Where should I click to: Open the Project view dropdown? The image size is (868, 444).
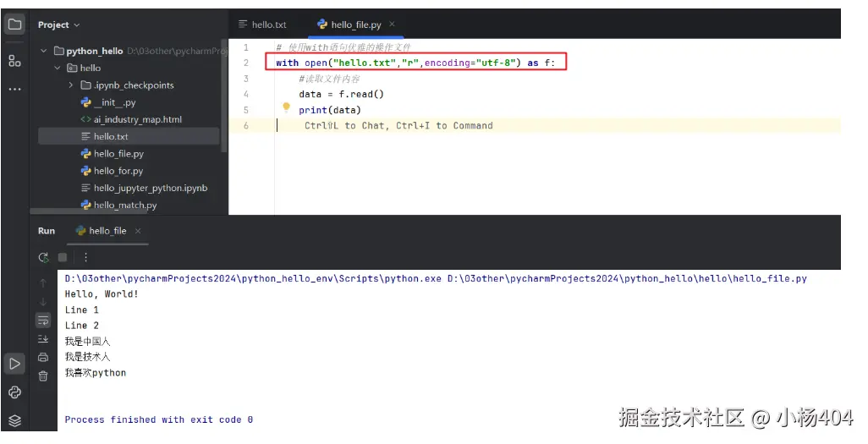[58, 25]
